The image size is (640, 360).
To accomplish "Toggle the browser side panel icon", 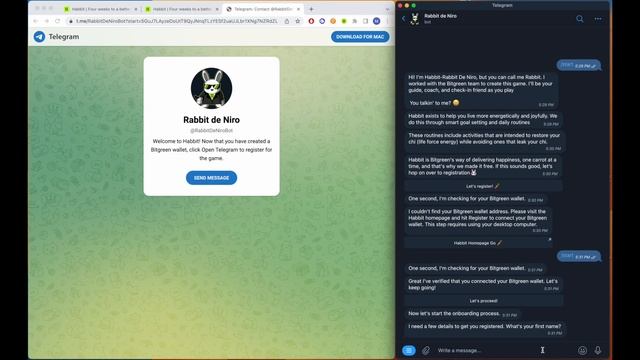I will [365, 21].
